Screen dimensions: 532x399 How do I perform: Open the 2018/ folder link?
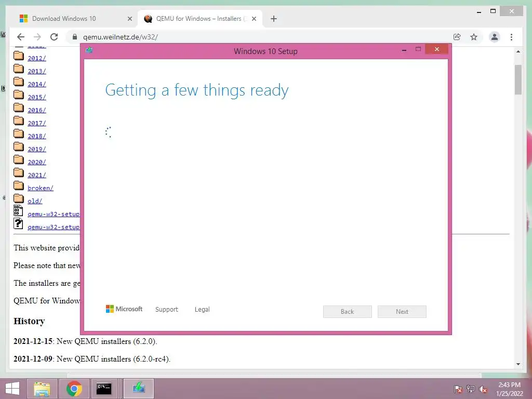[x=37, y=136]
